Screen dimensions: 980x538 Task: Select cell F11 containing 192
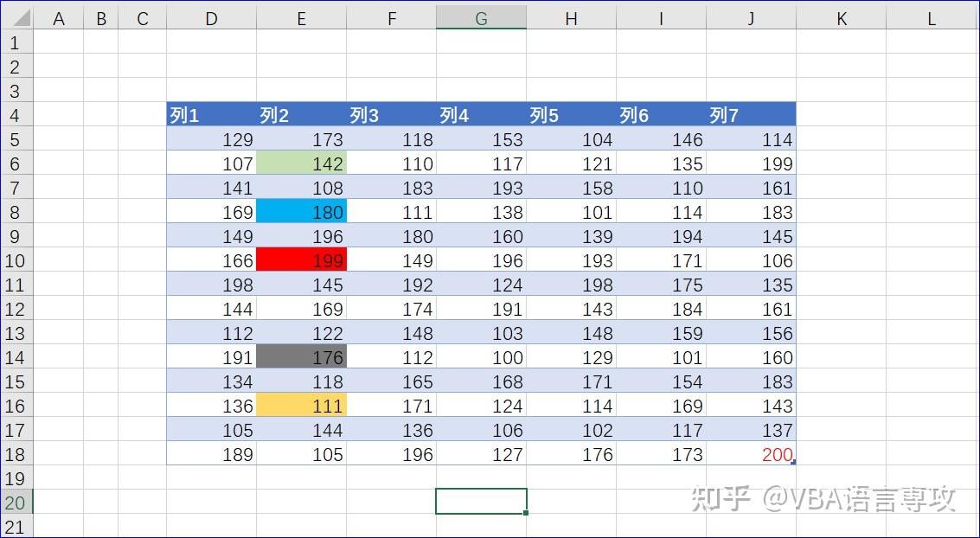click(391, 285)
